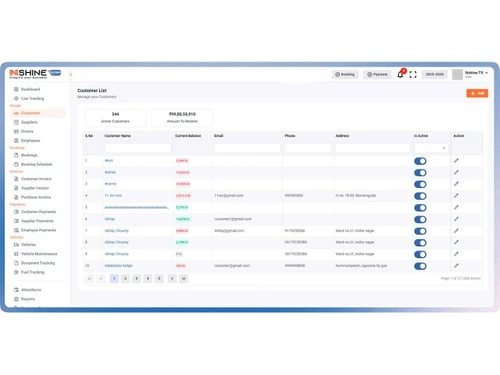Open Vehicles in the sidebar
Viewport: 500px width, 375px height.
click(x=28, y=245)
